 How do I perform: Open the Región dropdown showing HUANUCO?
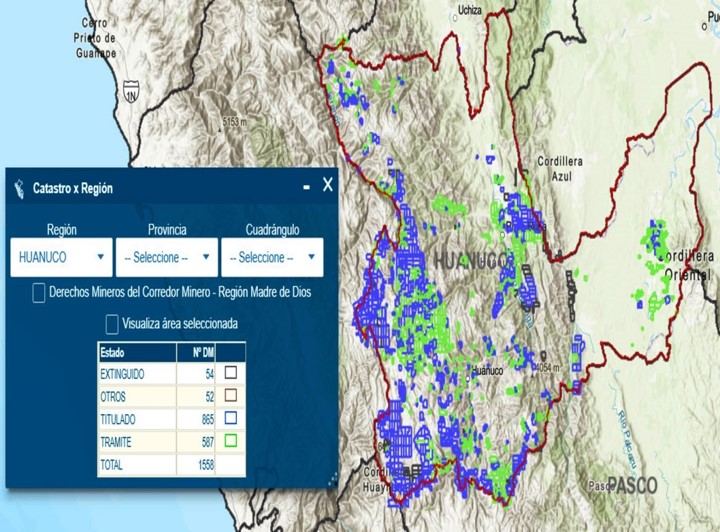point(62,257)
